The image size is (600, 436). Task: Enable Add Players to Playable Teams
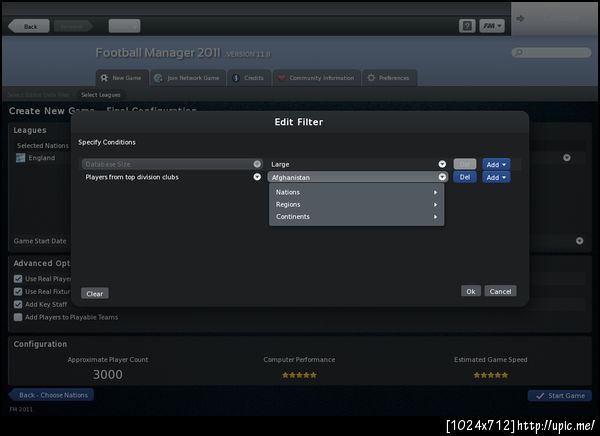pyautogui.click(x=18, y=317)
